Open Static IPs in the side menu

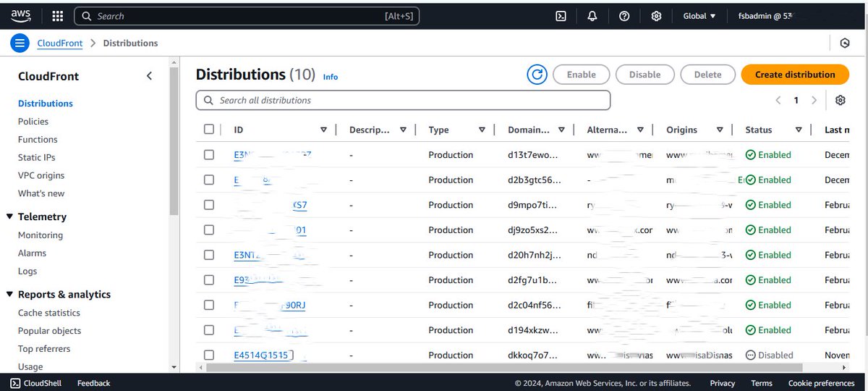tap(37, 157)
